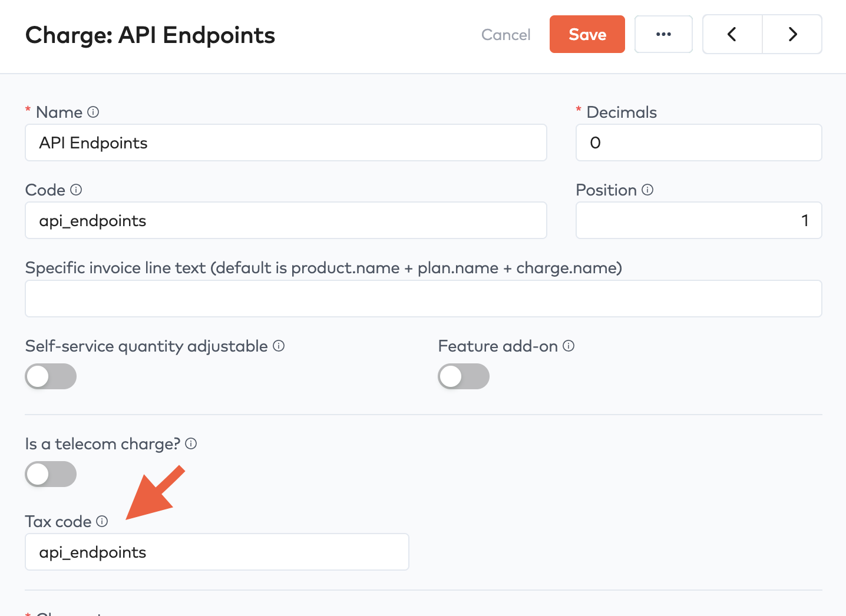Turn on the Feature add-on switch
The width and height of the screenshot is (846, 616).
click(x=464, y=376)
